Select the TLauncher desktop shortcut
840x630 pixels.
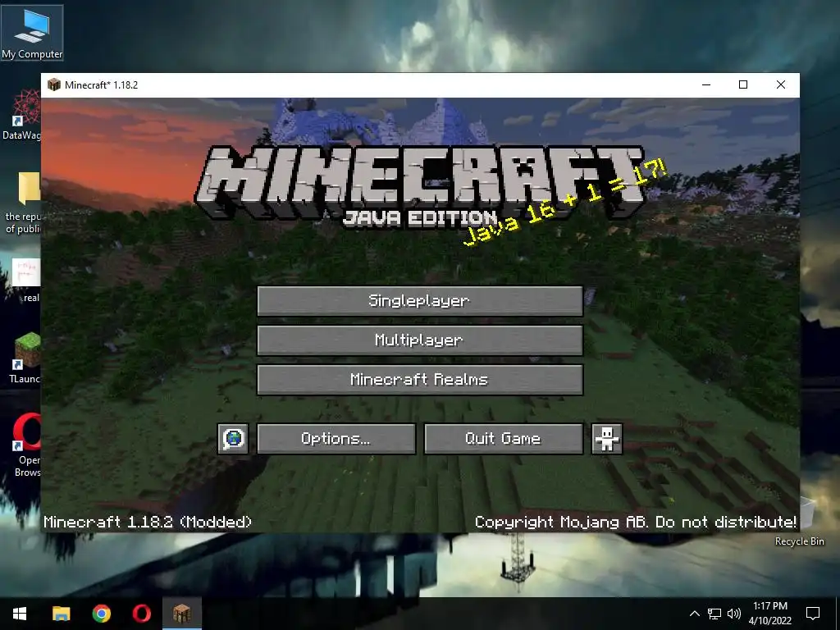[x=25, y=358]
